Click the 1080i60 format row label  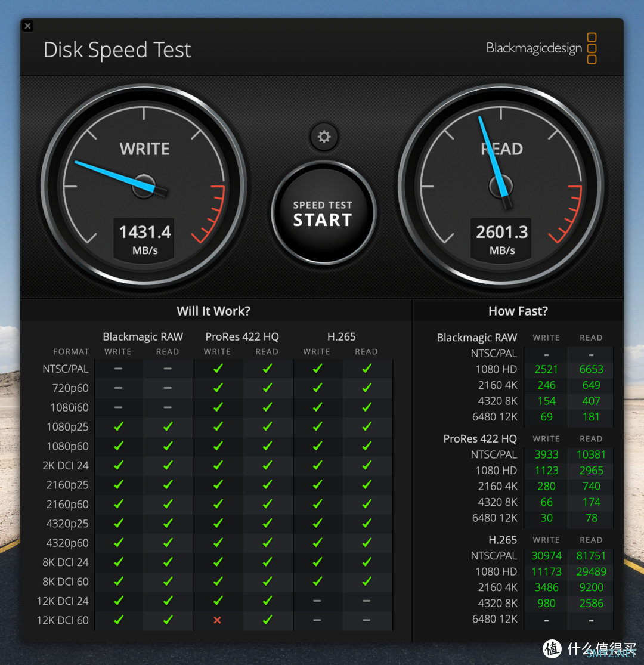tap(70, 407)
